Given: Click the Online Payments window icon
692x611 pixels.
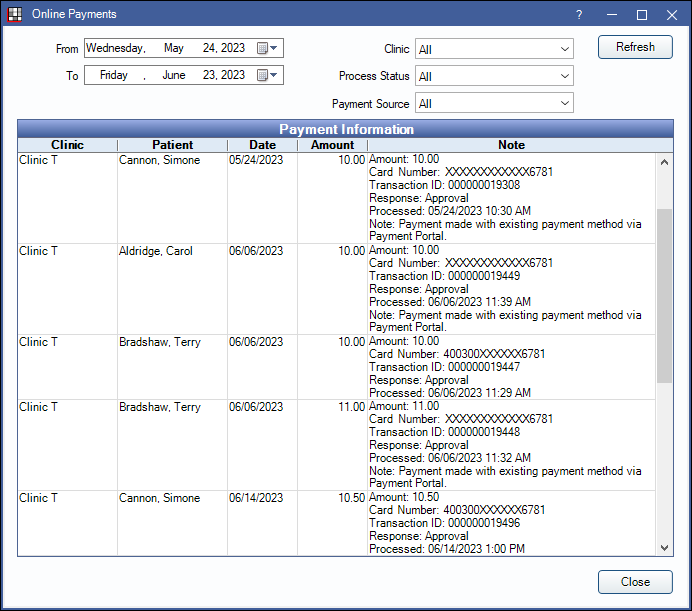Looking at the screenshot, I should pyautogui.click(x=15, y=15).
